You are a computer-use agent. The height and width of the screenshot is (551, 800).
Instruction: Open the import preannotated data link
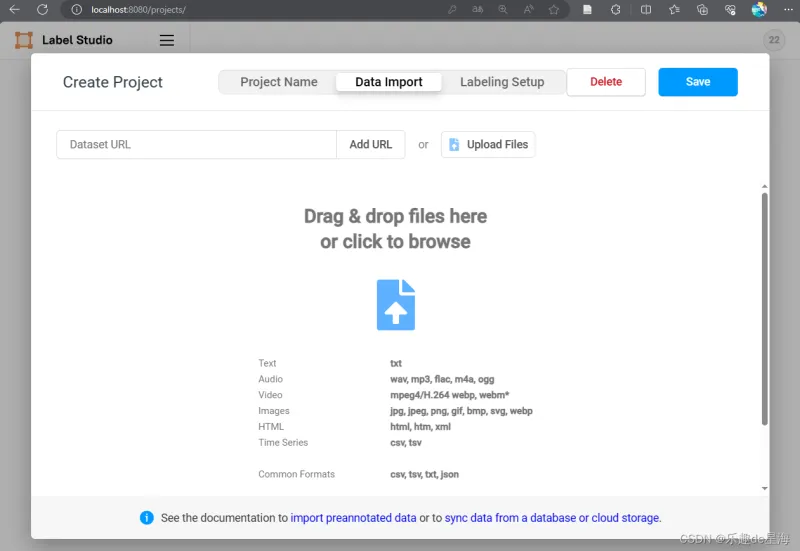(353, 518)
